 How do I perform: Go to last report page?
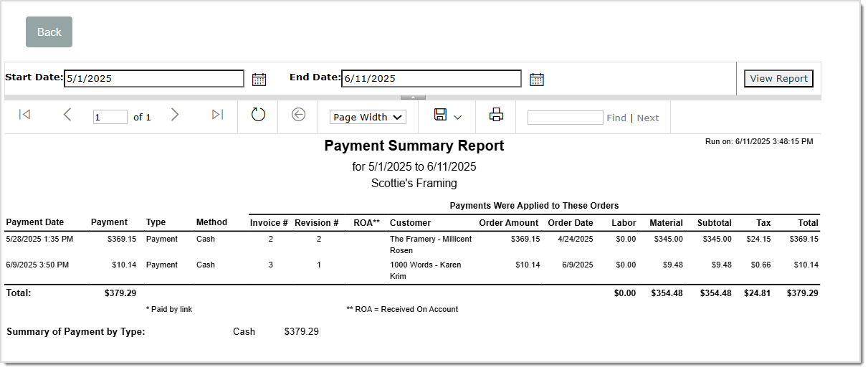218,115
